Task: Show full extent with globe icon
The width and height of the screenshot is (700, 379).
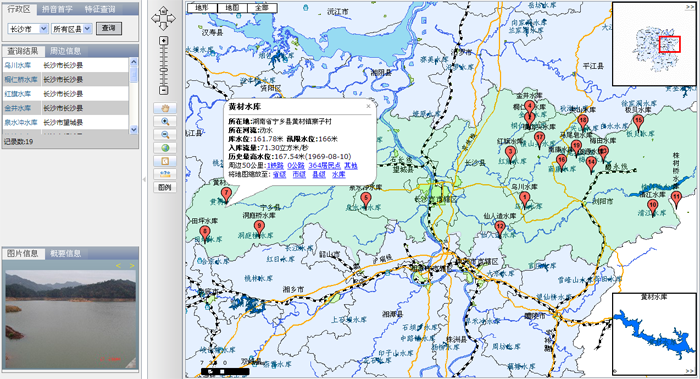Action: click(x=165, y=148)
